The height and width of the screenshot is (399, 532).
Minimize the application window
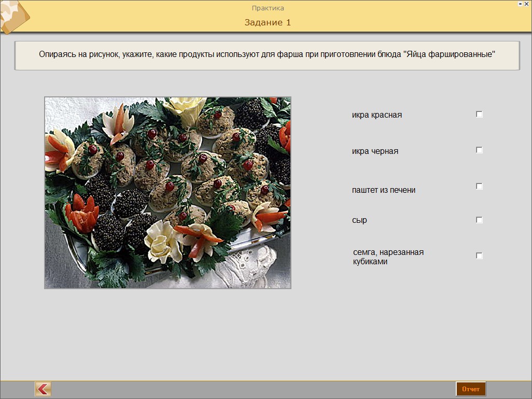point(520,3)
